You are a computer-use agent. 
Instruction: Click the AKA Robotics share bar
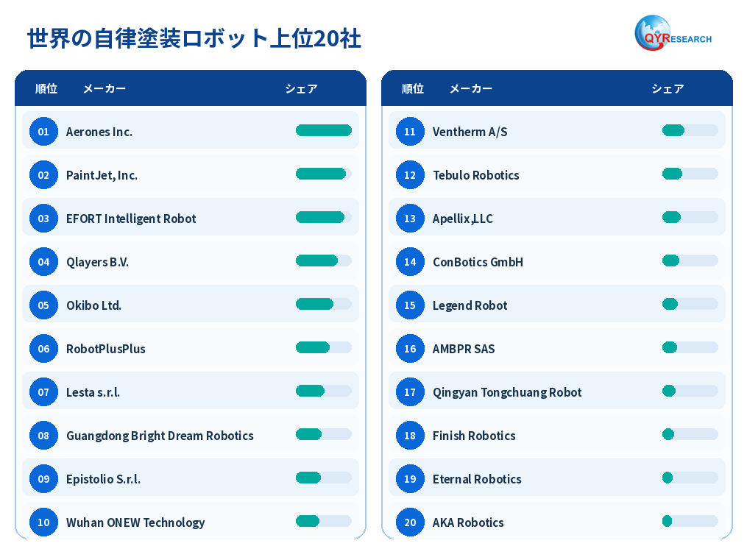(x=690, y=521)
